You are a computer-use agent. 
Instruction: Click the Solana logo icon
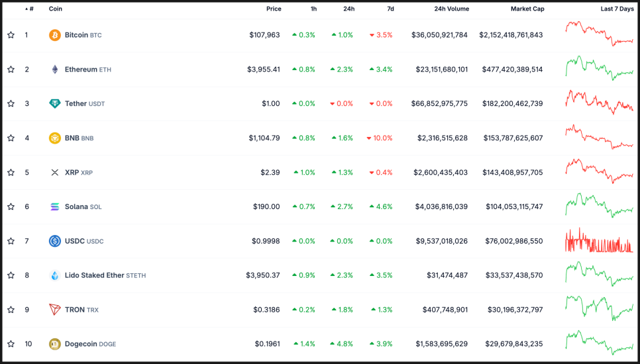tap(55, 206)
